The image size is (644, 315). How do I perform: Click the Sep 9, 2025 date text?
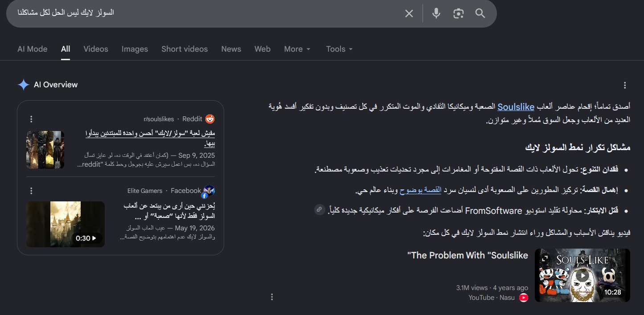click(x=197, y=155)
